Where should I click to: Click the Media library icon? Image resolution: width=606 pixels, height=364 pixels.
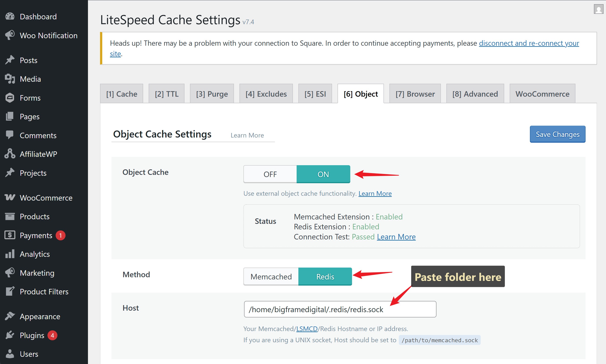click(10, 79)
